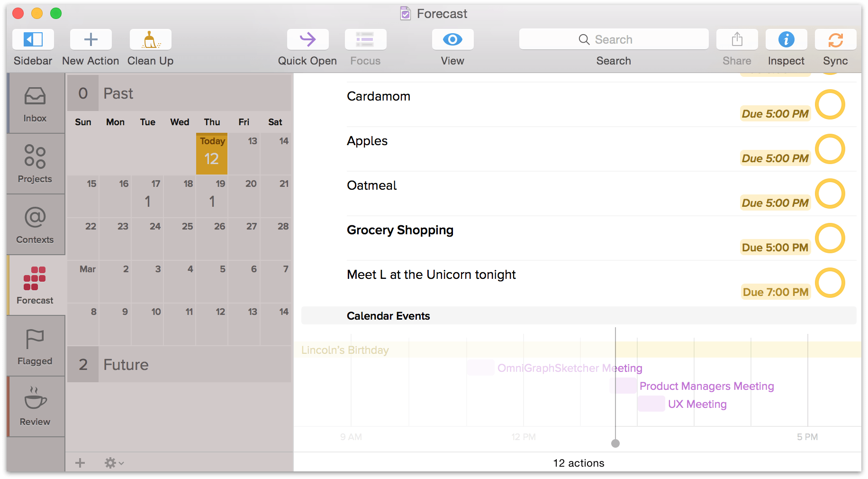Viewport: 868px width, 479px height.
Task: Select Tuesday the 17th with one action
Action: tap(147, 196)
